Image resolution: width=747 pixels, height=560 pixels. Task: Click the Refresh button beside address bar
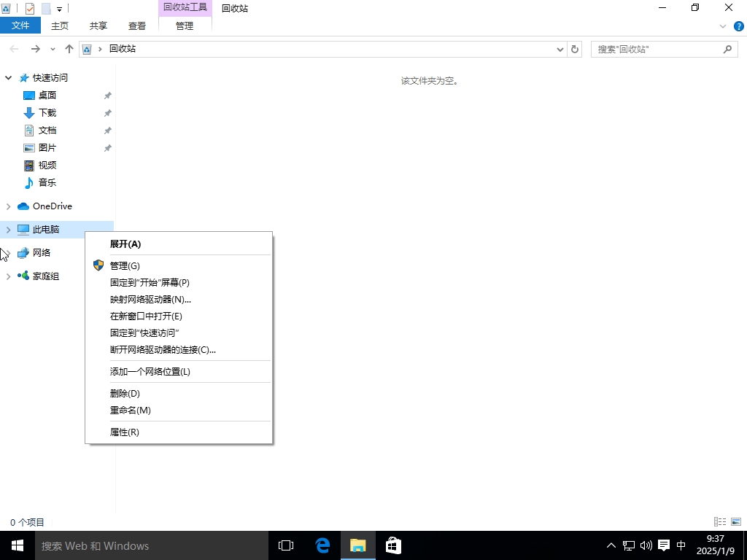coord(575,49)
